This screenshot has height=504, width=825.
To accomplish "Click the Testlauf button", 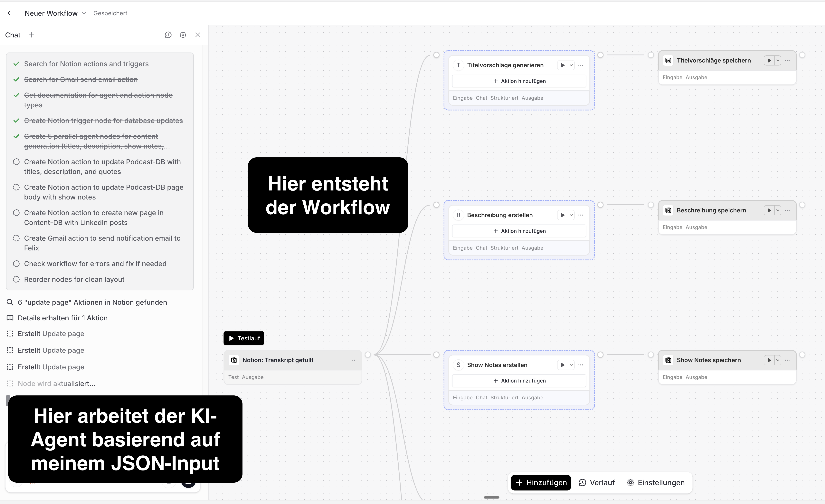I will [244, 338].
